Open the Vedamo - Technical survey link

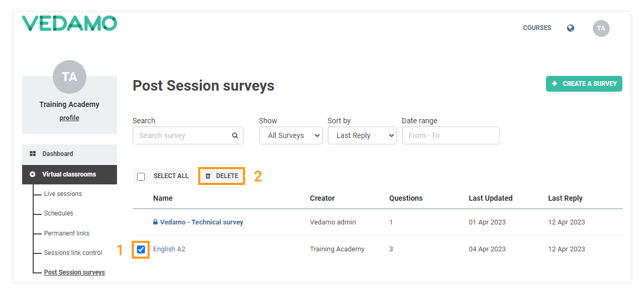tap(201, 222)
